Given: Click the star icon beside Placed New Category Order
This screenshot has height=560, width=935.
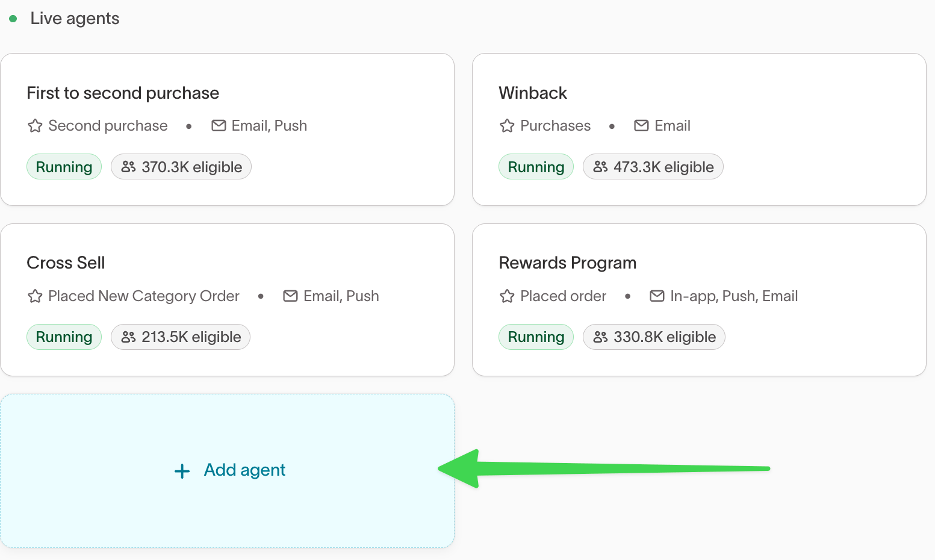Looking at the screenshot, I should coord(35,296).
